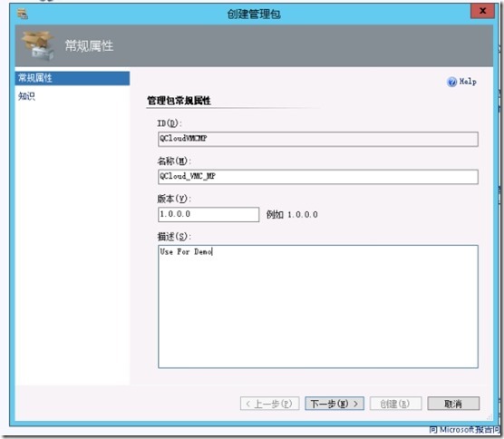504x439 pixels.
Task: Close the 创建管理包 dialog
Action: (482, 11)
